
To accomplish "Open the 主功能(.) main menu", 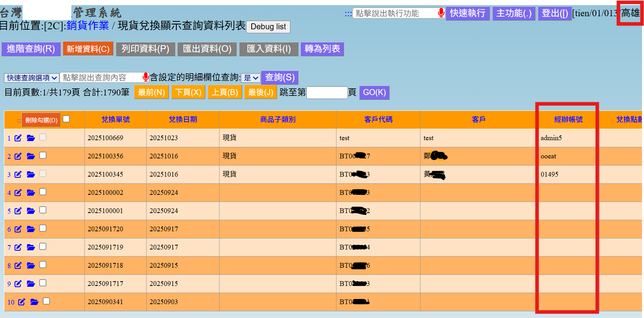I will [514, 13].
